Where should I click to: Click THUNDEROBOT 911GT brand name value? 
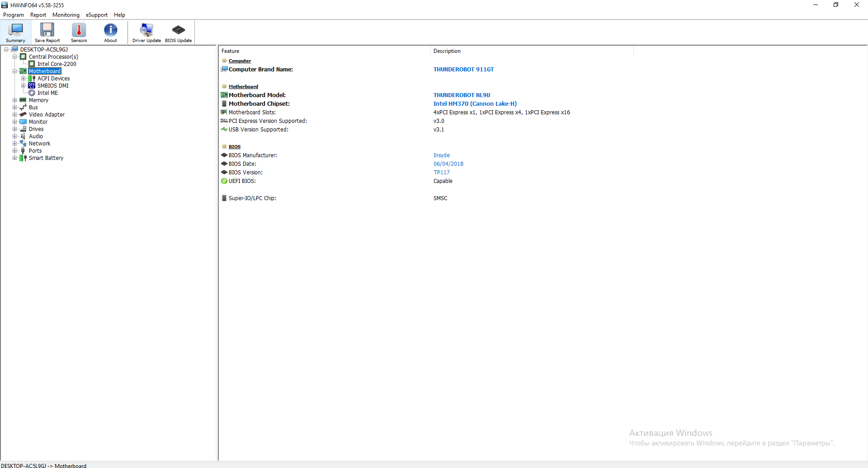(x=463, y=70)
